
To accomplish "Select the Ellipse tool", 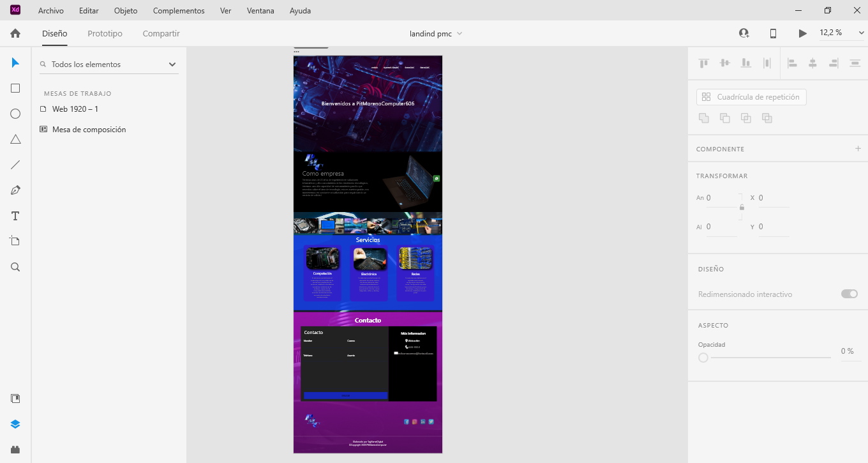I will (15, 114).
